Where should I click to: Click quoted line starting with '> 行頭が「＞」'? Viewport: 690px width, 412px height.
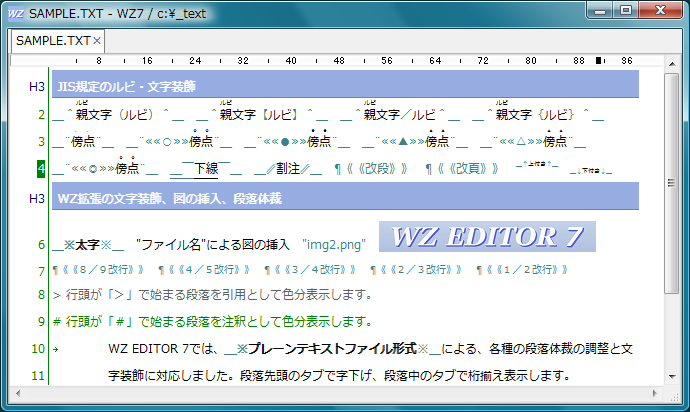point(213,294)
